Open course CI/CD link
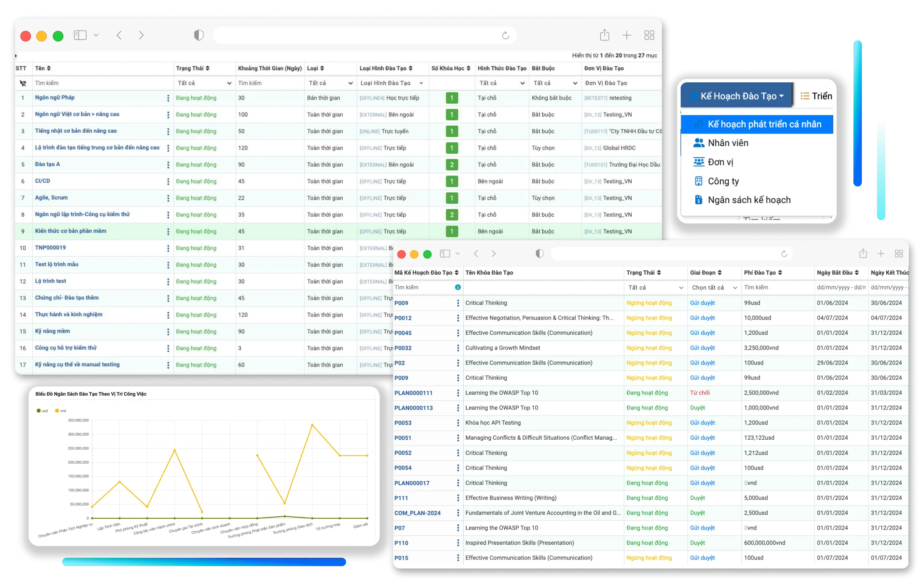Screen dimensions: 924x588 (42, 181)
